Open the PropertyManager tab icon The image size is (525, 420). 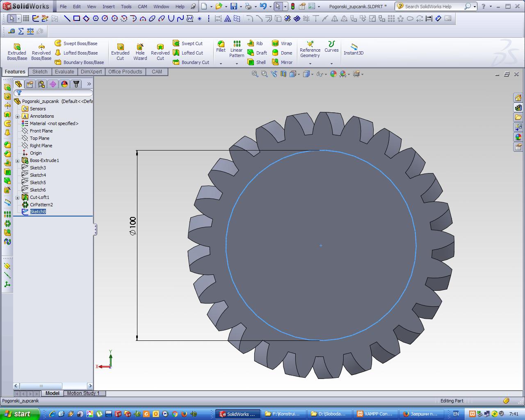pos(30,84)
